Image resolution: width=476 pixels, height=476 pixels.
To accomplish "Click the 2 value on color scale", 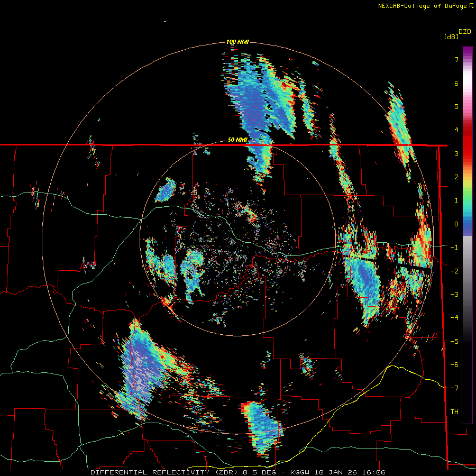I will [x=456, y=177].
